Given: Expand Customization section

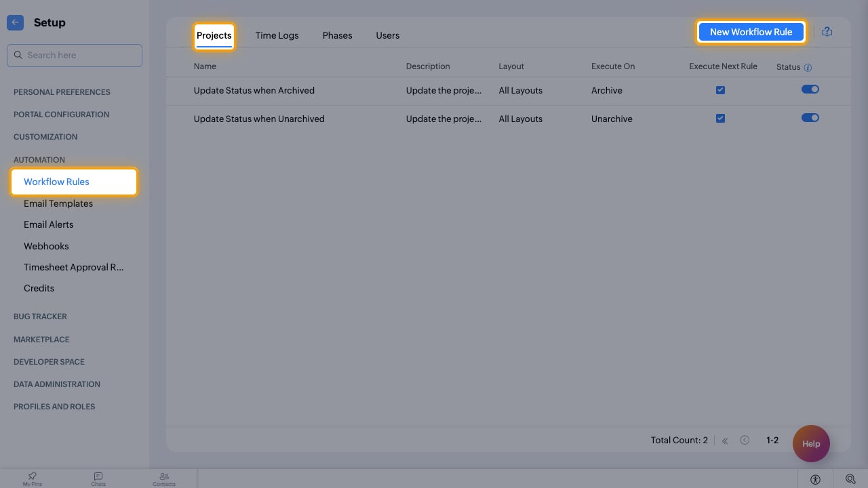Looking at the screenshot, I should click(x=45, y=137).
